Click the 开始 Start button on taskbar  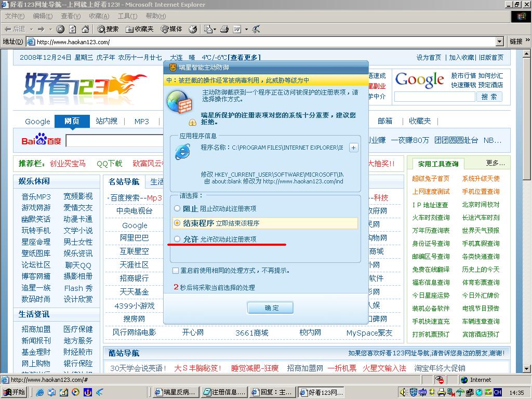coord(15,392)
